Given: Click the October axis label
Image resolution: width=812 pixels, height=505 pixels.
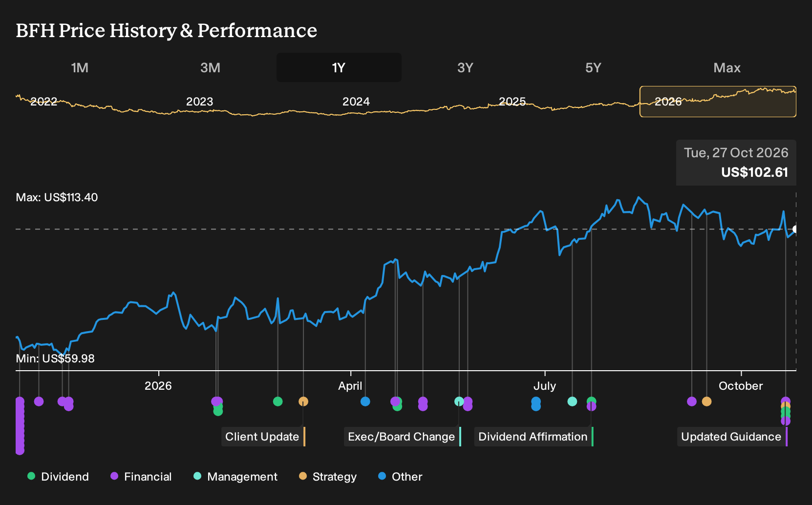Looking at the screenshot, I should tap(741, 386).
